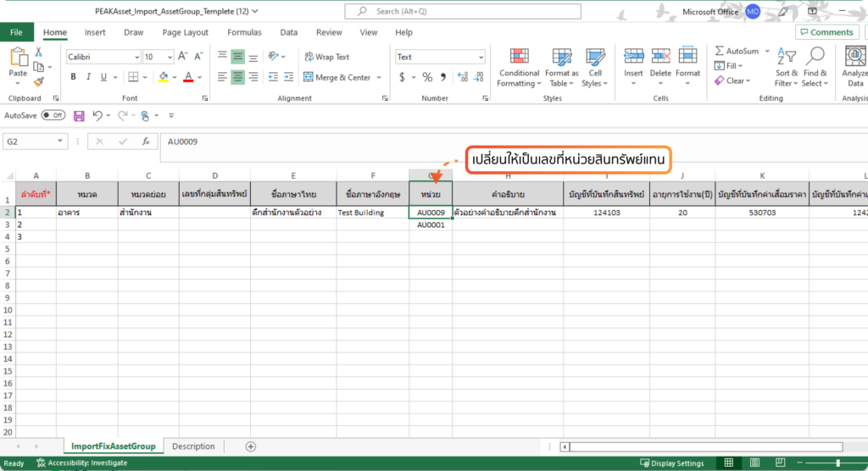Click the Insert Function fx icon

146,141
